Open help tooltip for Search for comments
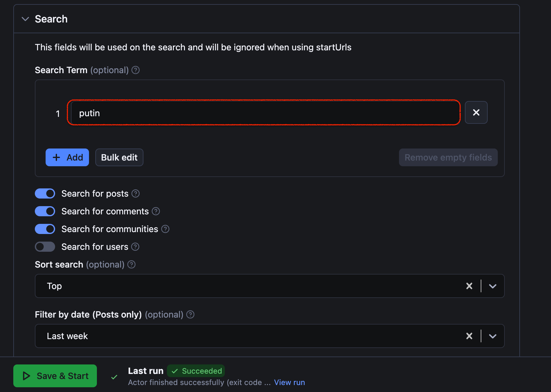This screenshot has height=392, width=551. 156,211
